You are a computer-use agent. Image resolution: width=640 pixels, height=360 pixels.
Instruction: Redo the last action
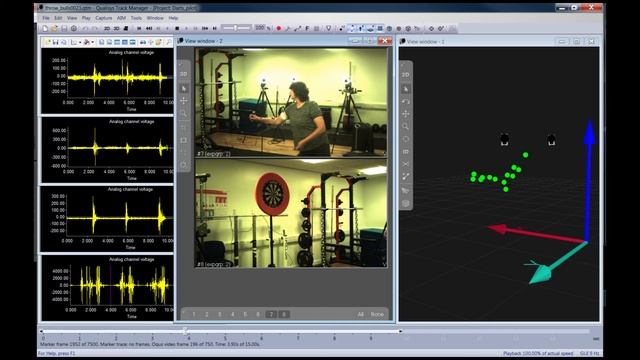(95, 29)
